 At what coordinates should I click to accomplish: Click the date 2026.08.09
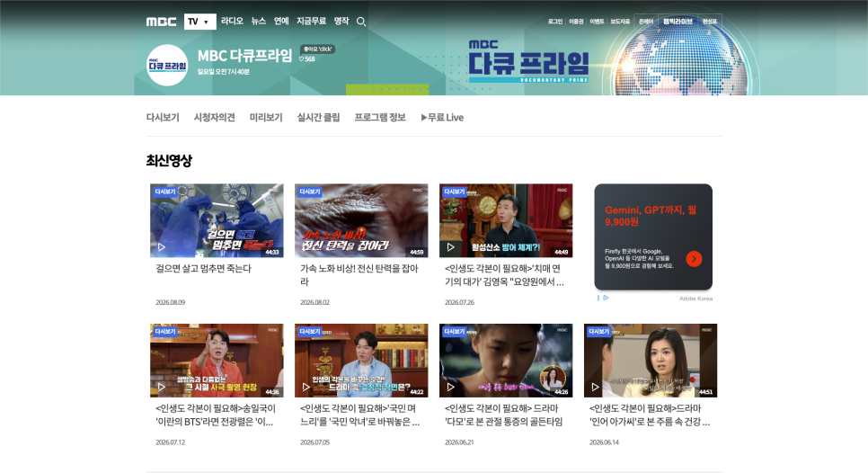coord(171,302)
